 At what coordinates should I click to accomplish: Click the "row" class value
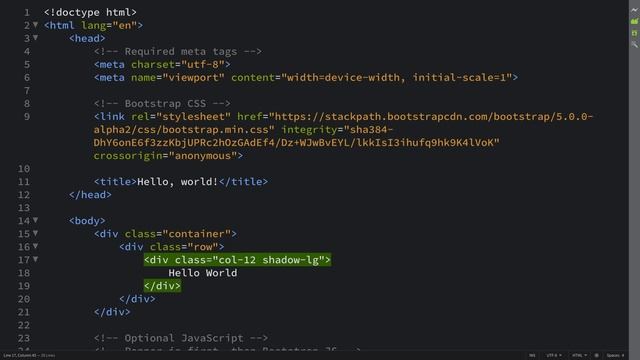point(202,247)
